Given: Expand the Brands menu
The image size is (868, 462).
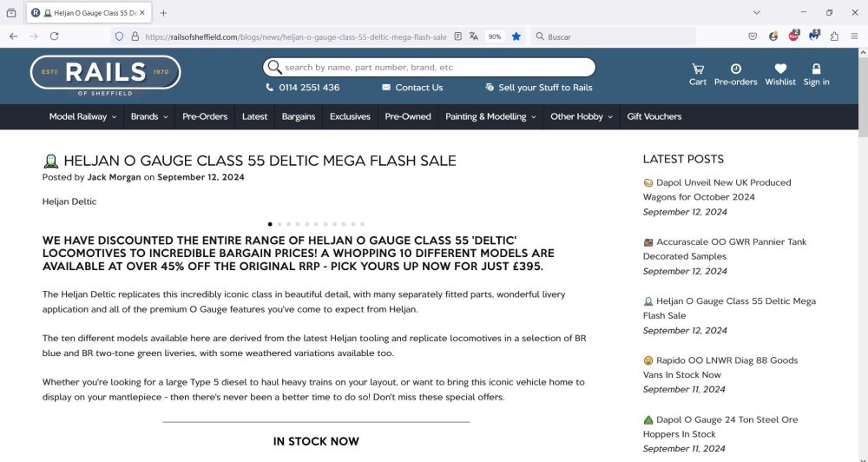Looking at the screenshot, I should (x=148, y=116).
